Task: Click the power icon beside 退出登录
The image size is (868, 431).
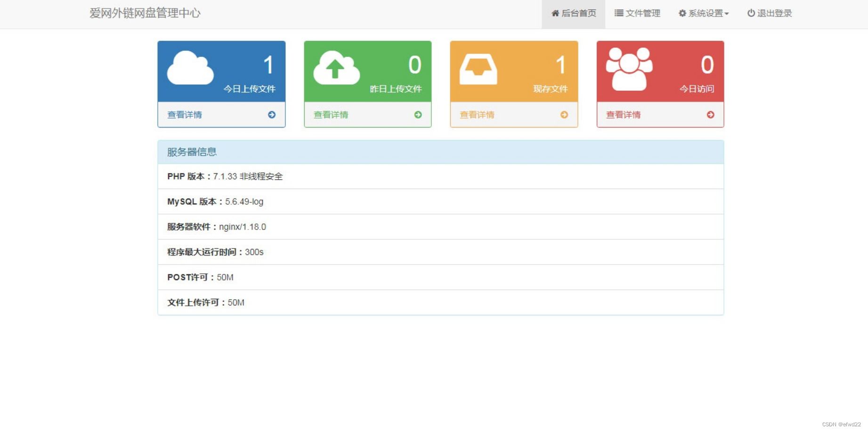Action: (750, 13)
